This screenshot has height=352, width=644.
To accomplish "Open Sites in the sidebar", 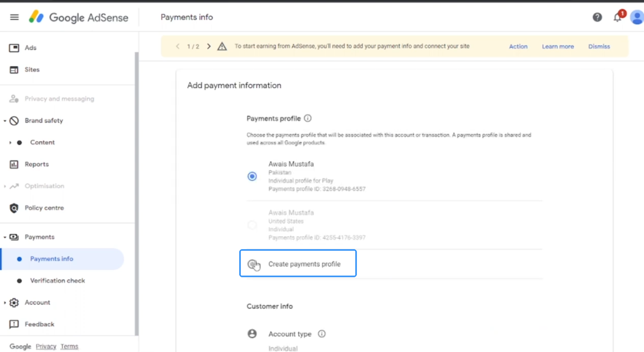I will 32,70.
